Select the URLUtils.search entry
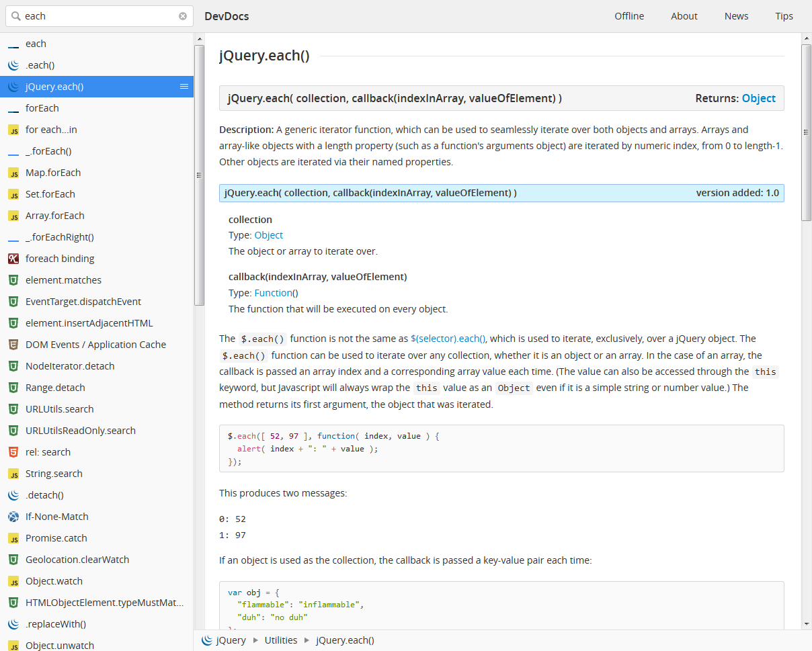The height and width of the screenshot is (651, 812). (97, 409)
